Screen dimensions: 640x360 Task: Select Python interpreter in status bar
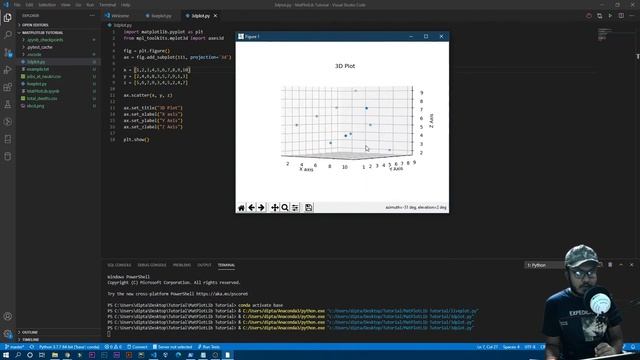(x=69, y=347)
